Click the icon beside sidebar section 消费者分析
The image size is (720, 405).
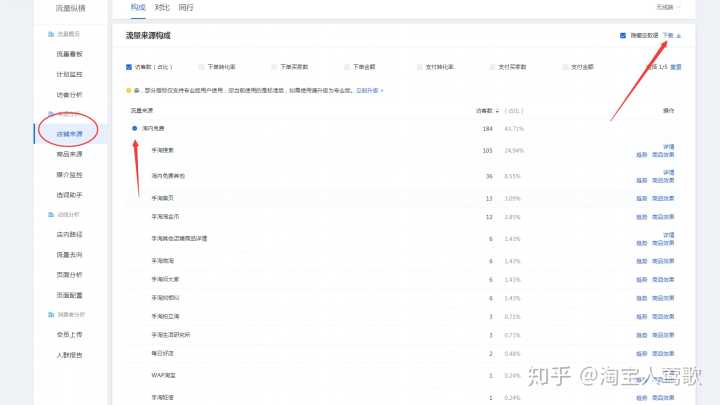(51, 315)
